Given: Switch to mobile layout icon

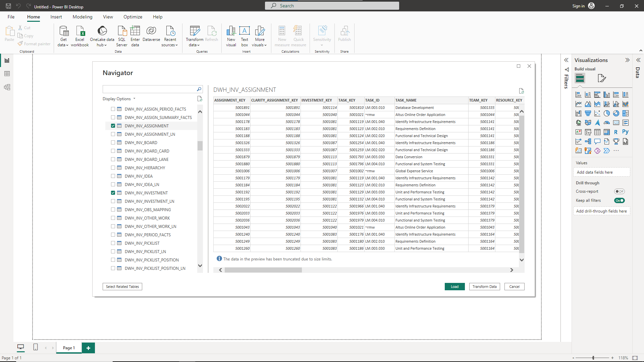Looking at the screenshot, I should click(36, 347).
